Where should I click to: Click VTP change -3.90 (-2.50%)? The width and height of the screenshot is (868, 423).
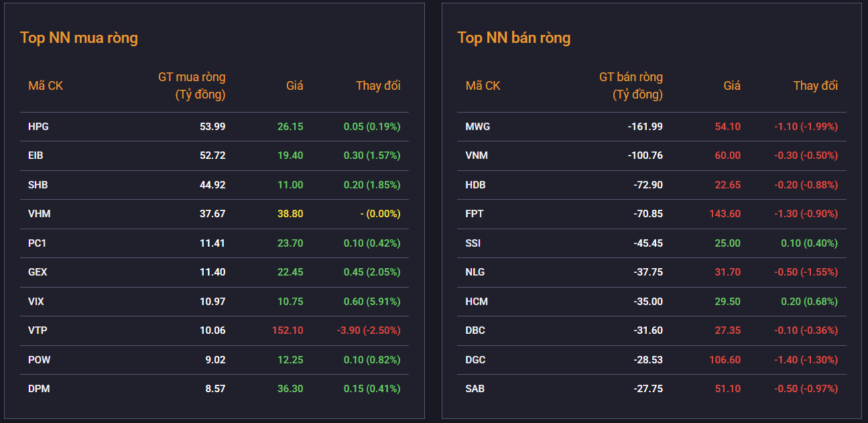coord(369,330)
